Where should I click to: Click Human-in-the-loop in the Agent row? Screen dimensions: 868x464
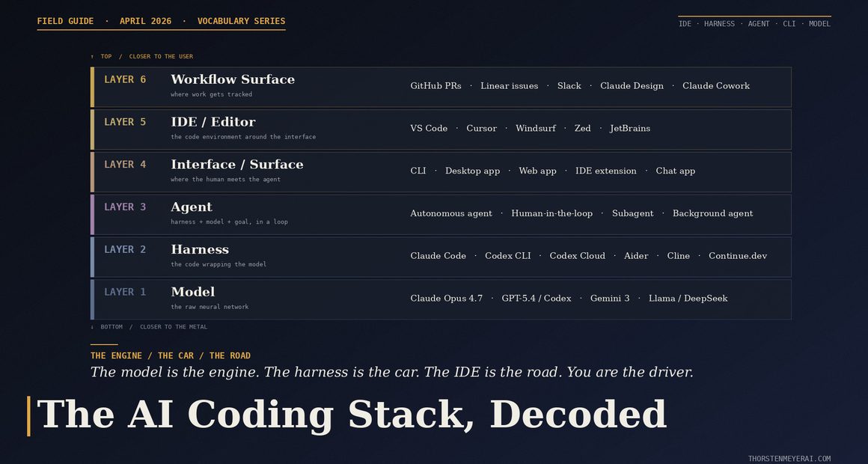point(551,214)
